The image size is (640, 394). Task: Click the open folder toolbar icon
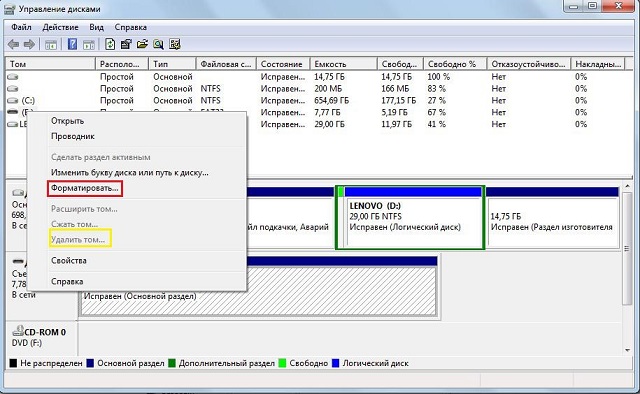(142, 44)
